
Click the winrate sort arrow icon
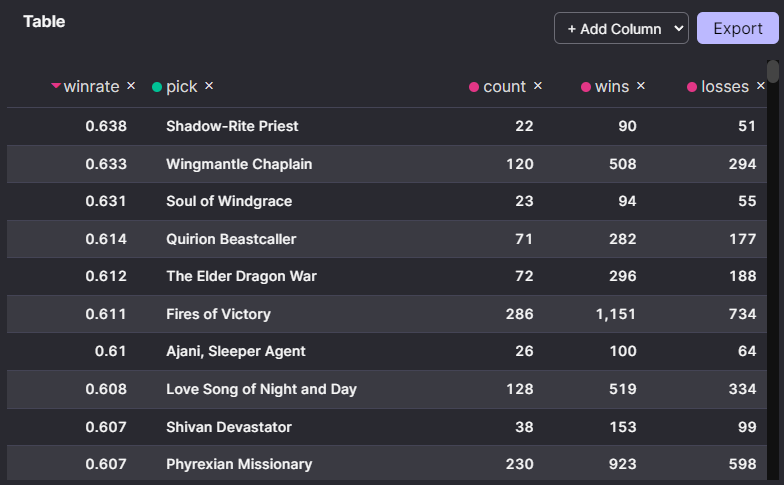click(x=56, y=87)
